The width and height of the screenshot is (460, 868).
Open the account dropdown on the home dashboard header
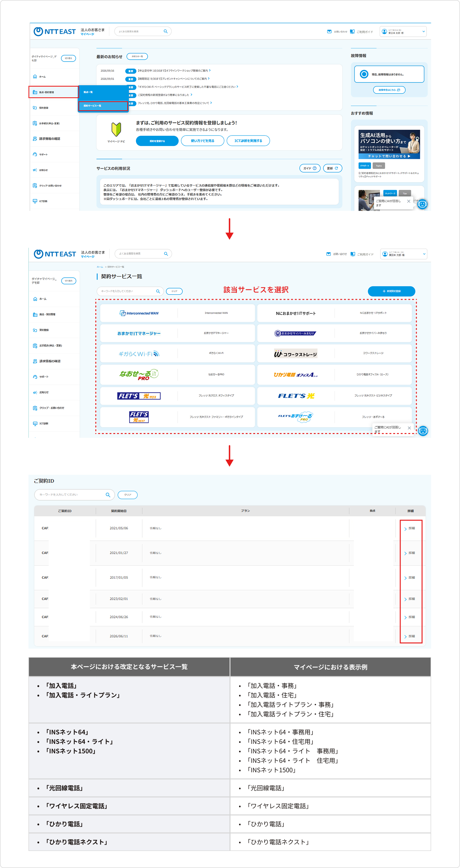(403, 31)
